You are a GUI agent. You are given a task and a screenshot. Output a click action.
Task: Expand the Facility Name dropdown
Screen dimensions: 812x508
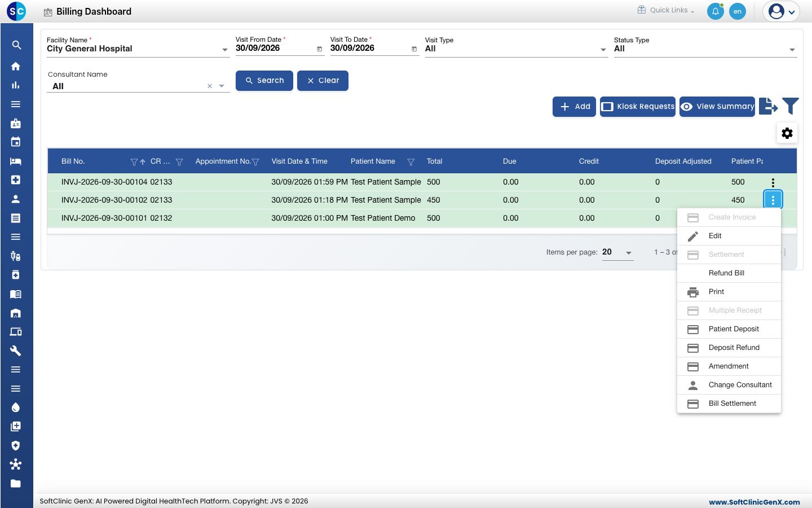[225, 50]
